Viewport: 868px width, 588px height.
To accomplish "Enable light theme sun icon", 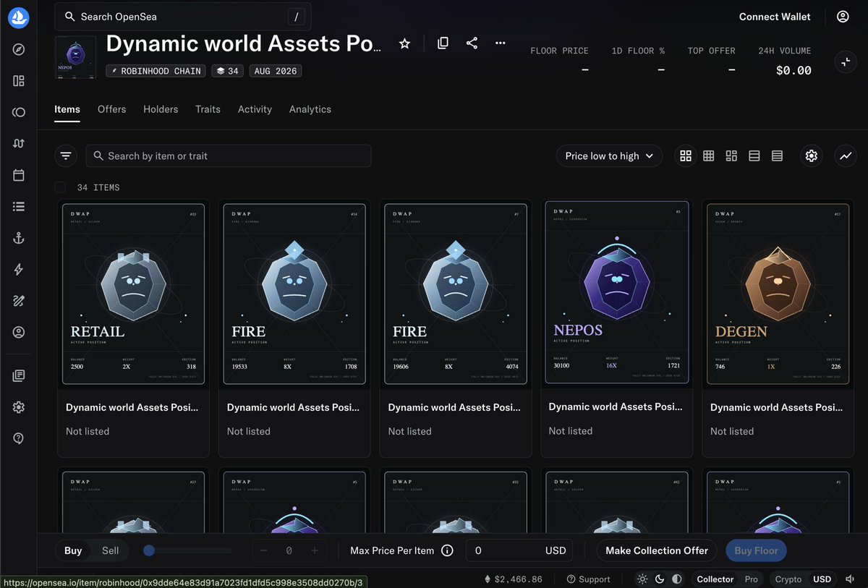I will tap(642, 579).
